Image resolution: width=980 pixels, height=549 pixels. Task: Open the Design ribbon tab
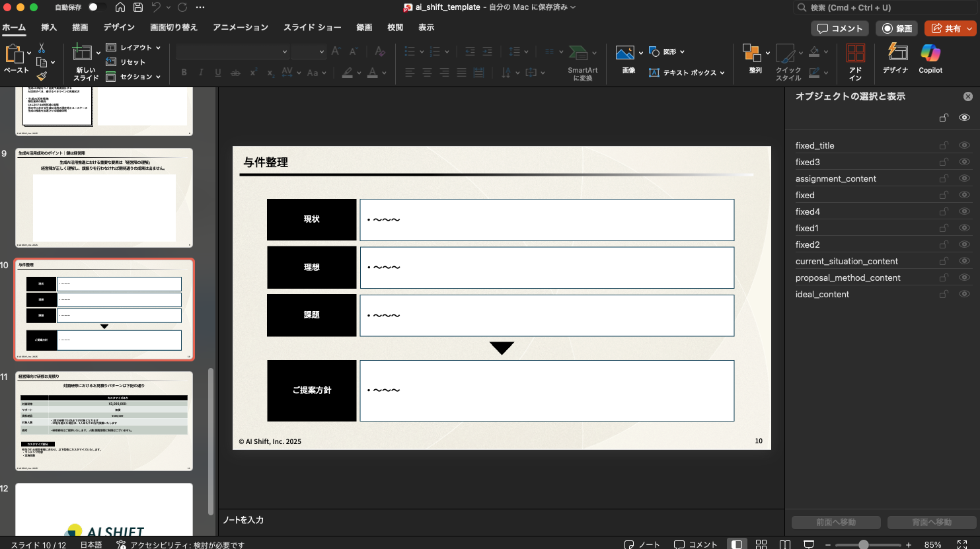coord(119,28)
